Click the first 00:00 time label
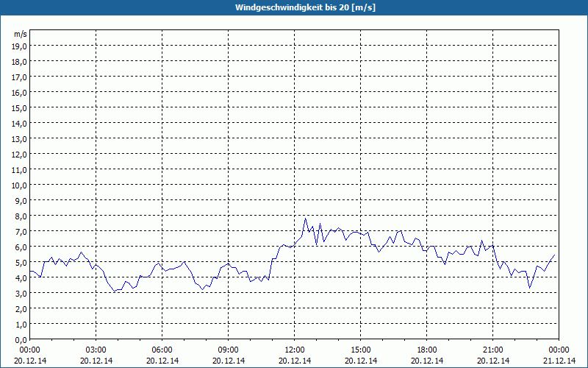The width and height of the screenshot is (588, 368). 30,350
